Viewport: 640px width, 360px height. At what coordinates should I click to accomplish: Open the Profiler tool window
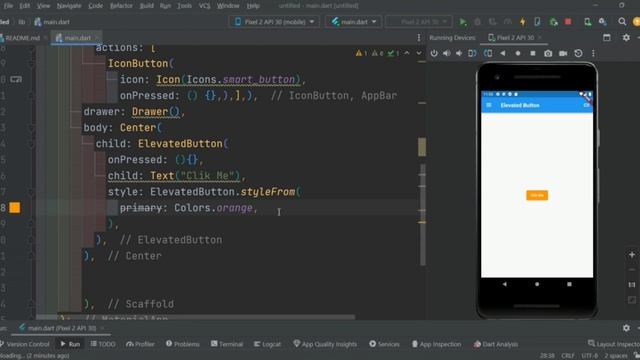coord(140,344)
